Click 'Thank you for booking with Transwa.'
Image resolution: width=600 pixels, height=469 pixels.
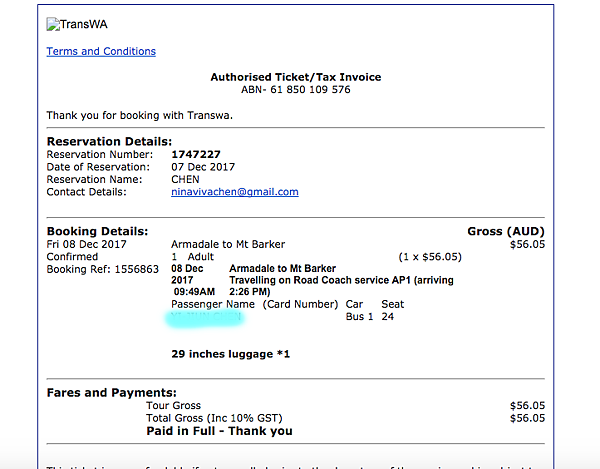140,115
